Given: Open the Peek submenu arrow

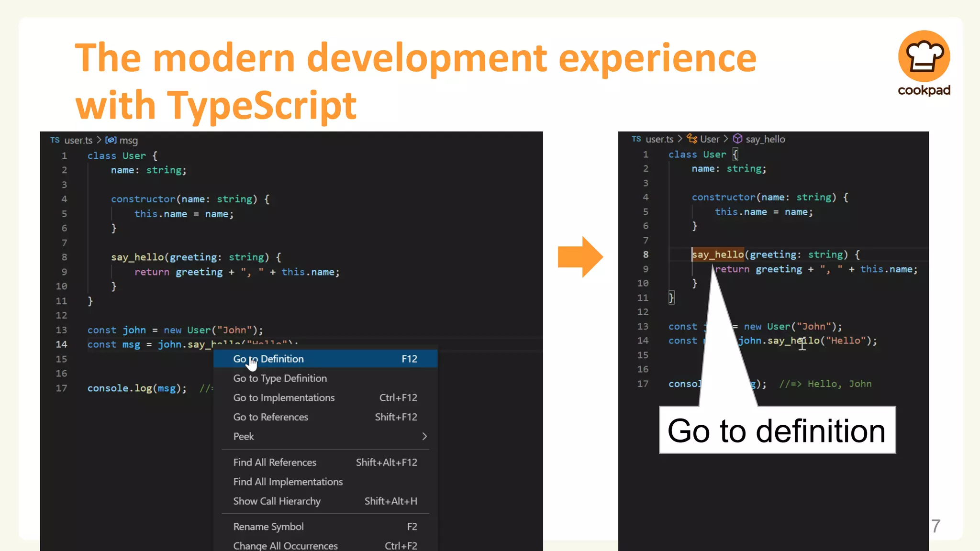Looking at the screenshot, I should click(x=424, y=436).
